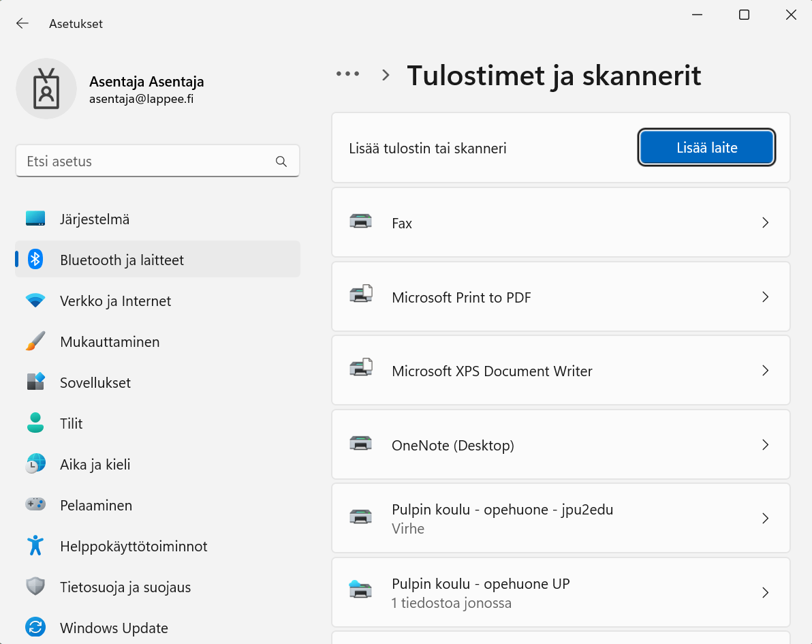Viewport: 812px width, 644px height.
Task: Select the Järjestelmä monitor icon
Action: pos(35,219)
